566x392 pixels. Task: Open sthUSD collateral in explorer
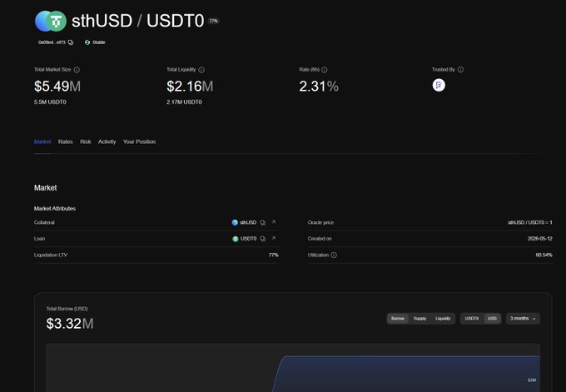(x=274, y=222)
